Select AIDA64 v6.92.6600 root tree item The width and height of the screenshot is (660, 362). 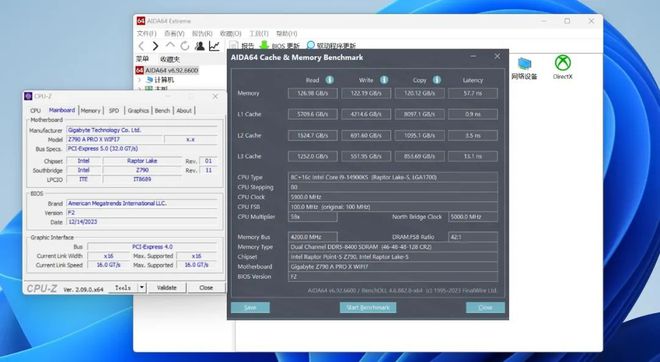click(167, 70)
